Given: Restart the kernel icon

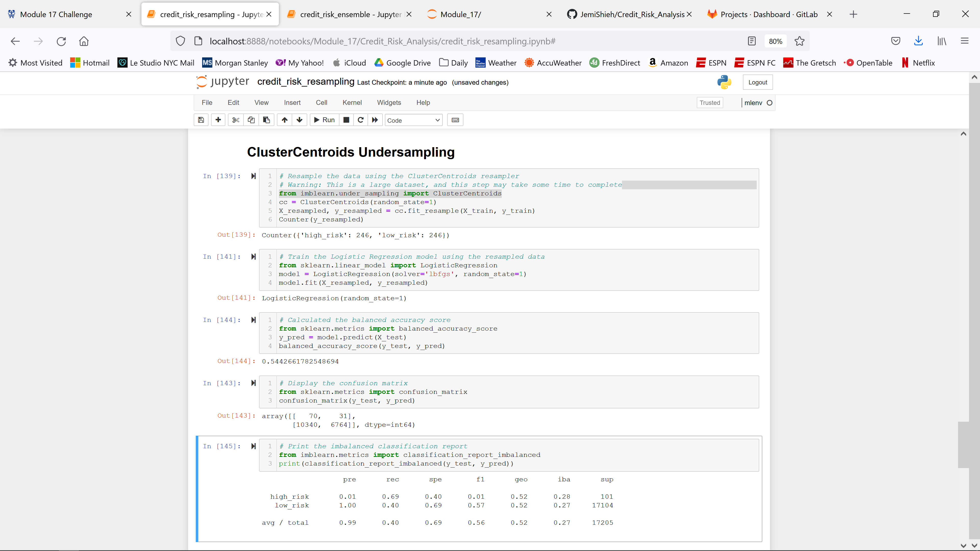Looking at the screenshot, I should tap(361, 120).
